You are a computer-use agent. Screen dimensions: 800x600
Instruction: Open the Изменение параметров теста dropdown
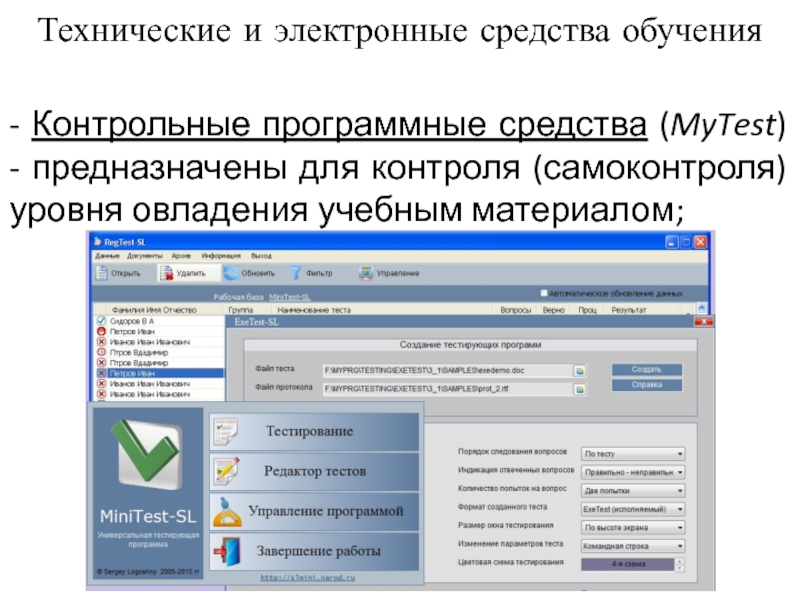633,546
